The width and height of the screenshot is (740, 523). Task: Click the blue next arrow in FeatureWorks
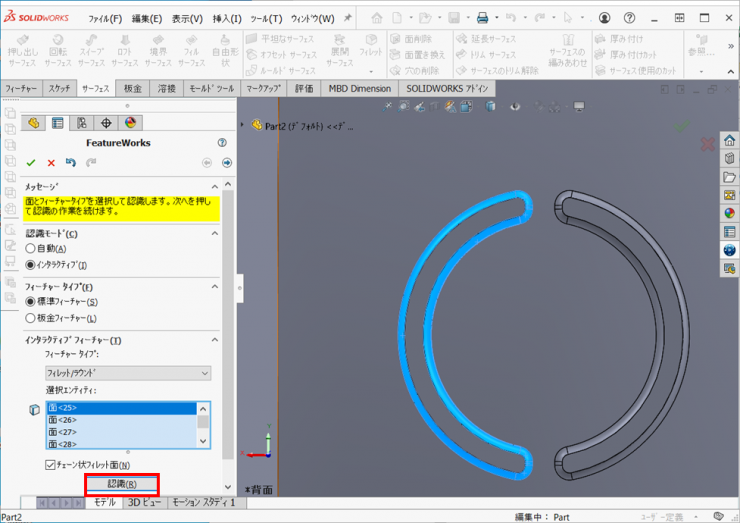pos(227,162)
